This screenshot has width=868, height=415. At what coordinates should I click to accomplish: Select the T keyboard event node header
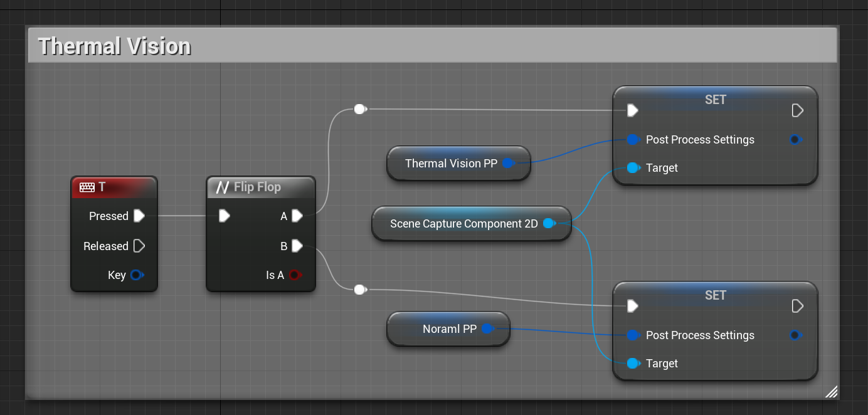pos(114,187)
